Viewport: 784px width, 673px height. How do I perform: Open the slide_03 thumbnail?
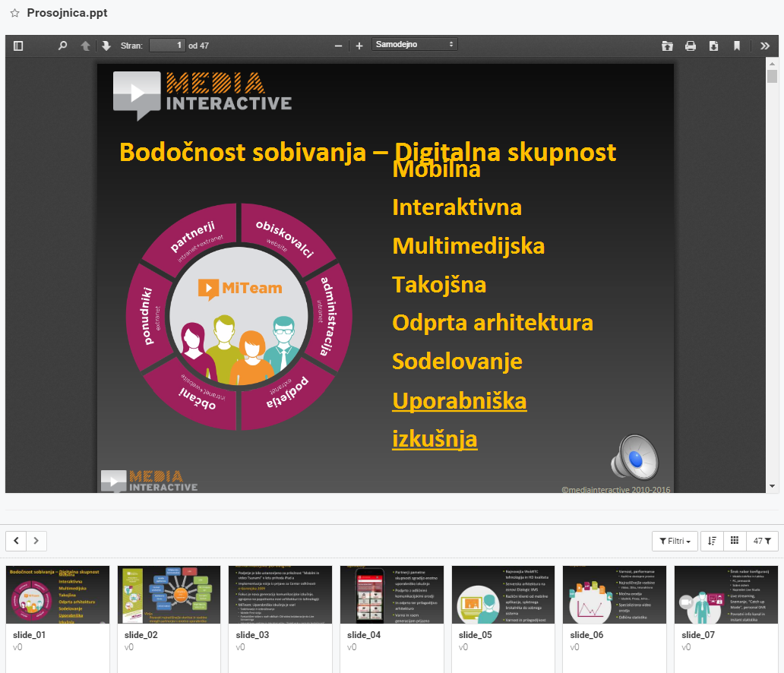280,595
